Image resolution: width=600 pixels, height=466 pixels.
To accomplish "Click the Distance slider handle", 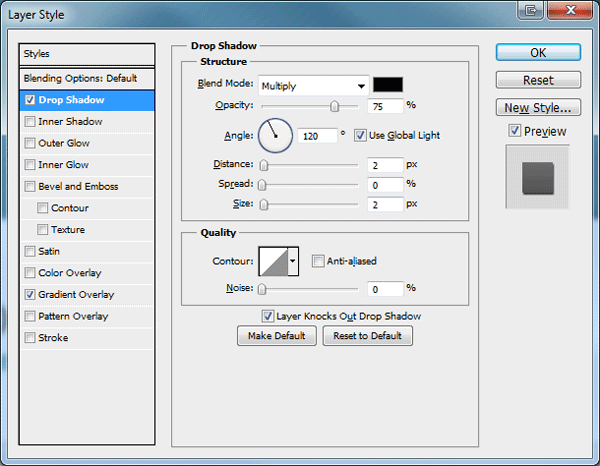I will pyautogui.click(x=264, y=165).
